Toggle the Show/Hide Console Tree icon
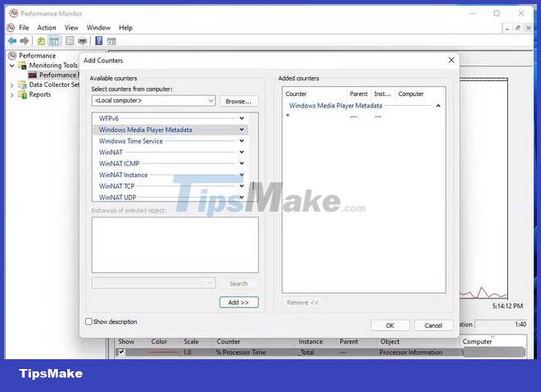Screen dimensions: 541x392 (54, 41)
